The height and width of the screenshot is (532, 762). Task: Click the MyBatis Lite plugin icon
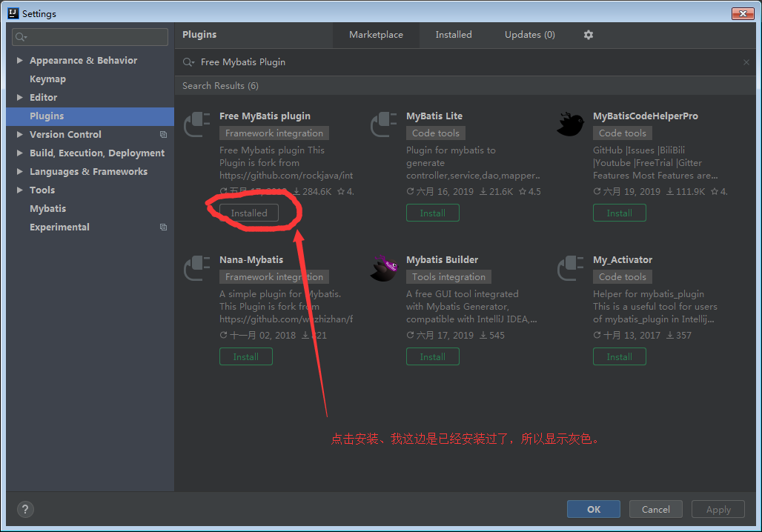coord(384,124)
